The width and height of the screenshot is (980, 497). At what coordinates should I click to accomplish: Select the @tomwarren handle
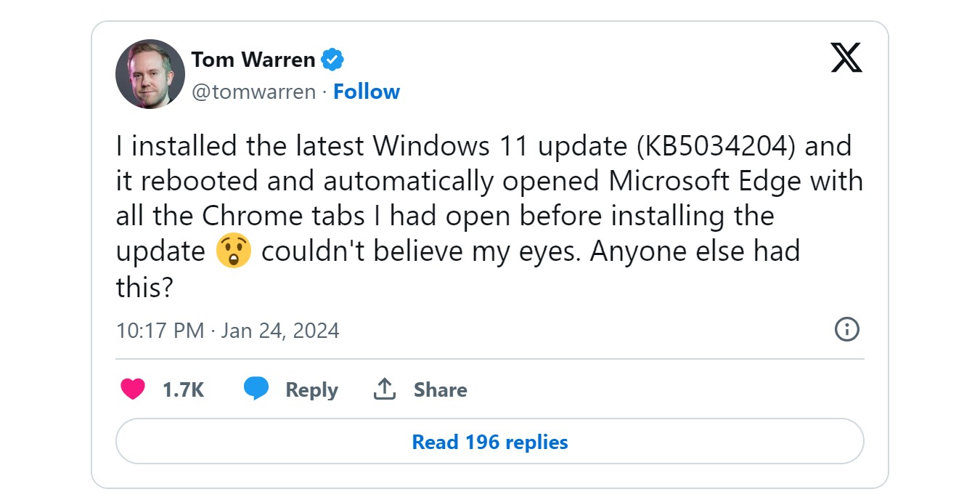click(250, 92)
